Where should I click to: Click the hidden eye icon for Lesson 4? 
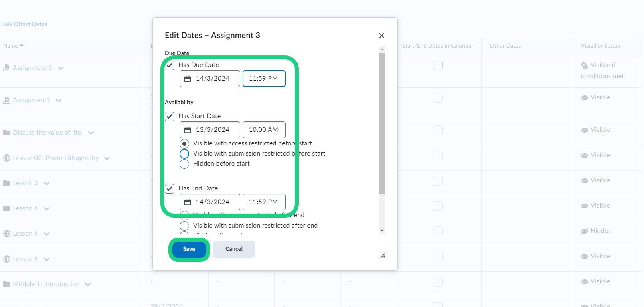pos(585,231)
